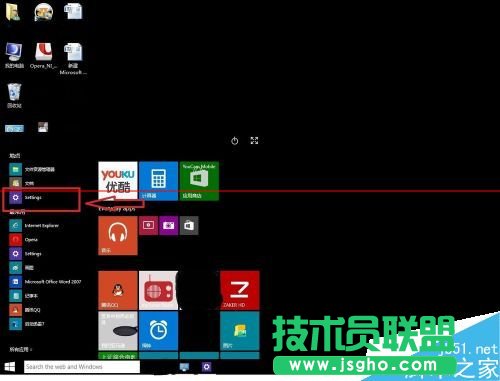This screenshot has height=381, width=500.
Task: Select the Opera_NI desktop icon
Action: [x=44, y=56]
